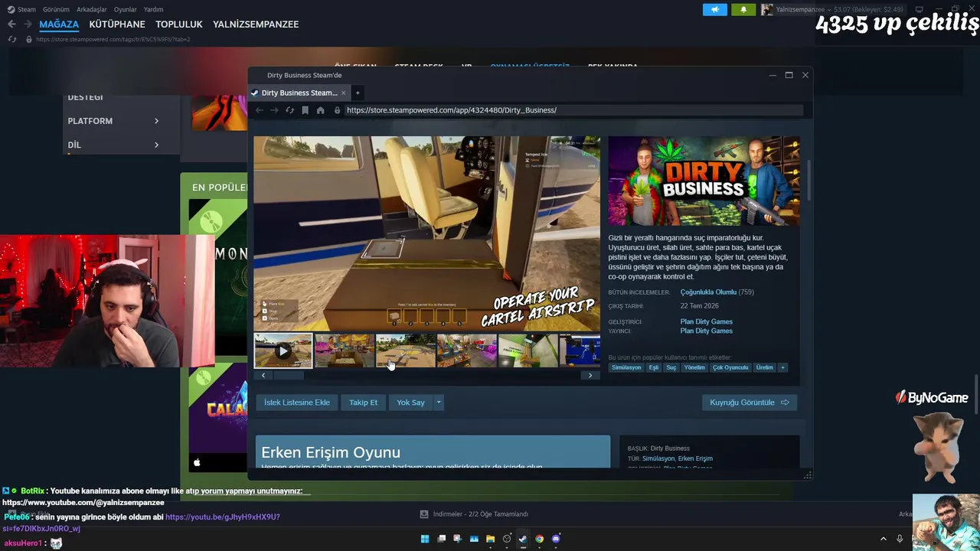
Task: Show hidden system tray icons
Action: pyautogui.click(x=883, y=539)
